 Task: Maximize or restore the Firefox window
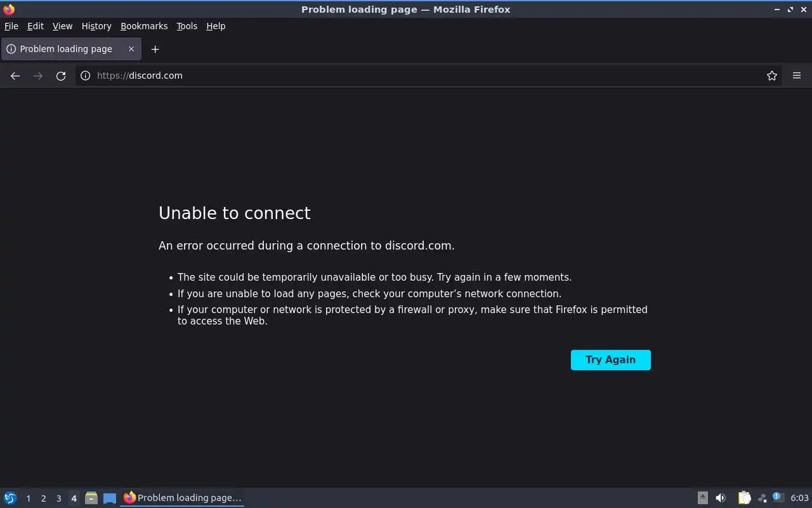790,10
